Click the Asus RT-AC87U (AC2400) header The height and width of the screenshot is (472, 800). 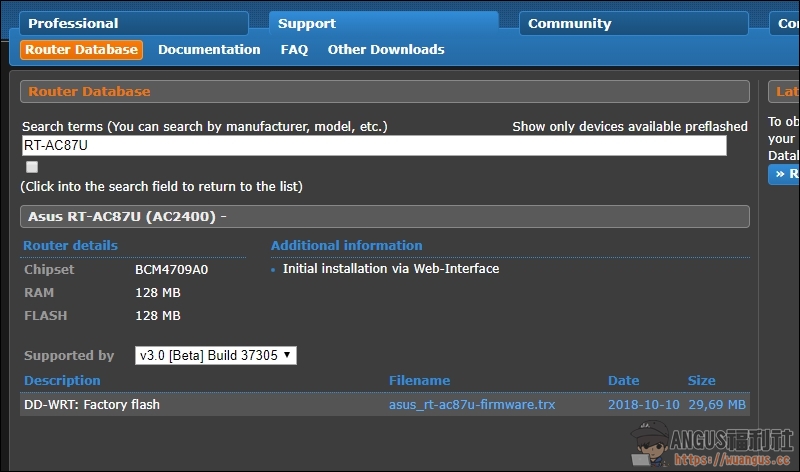(384, 216)
